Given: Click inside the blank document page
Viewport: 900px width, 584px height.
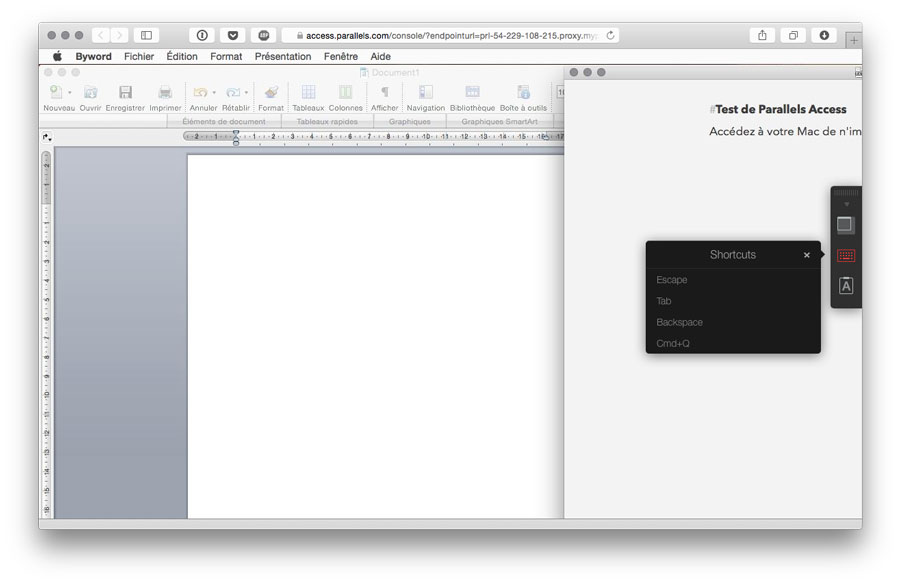Looking at the screenshot, I should tap(375, 337).
